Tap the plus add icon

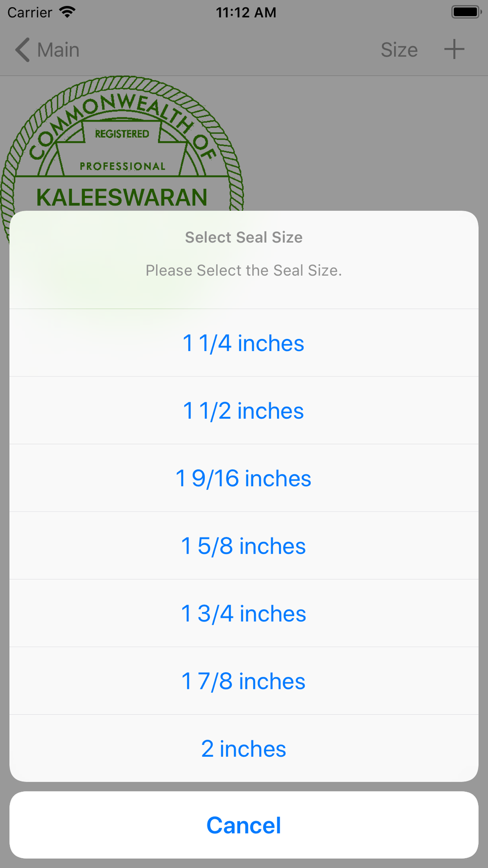point(454,49)
